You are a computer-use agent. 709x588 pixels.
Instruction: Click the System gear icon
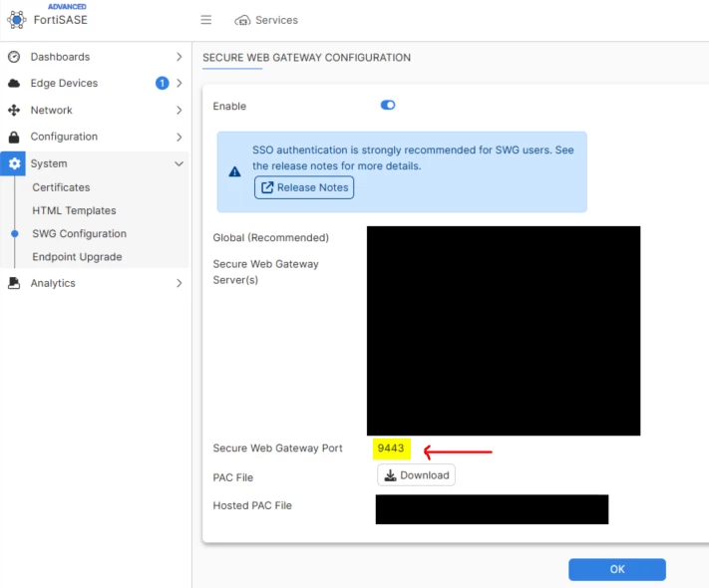point(14,163)
